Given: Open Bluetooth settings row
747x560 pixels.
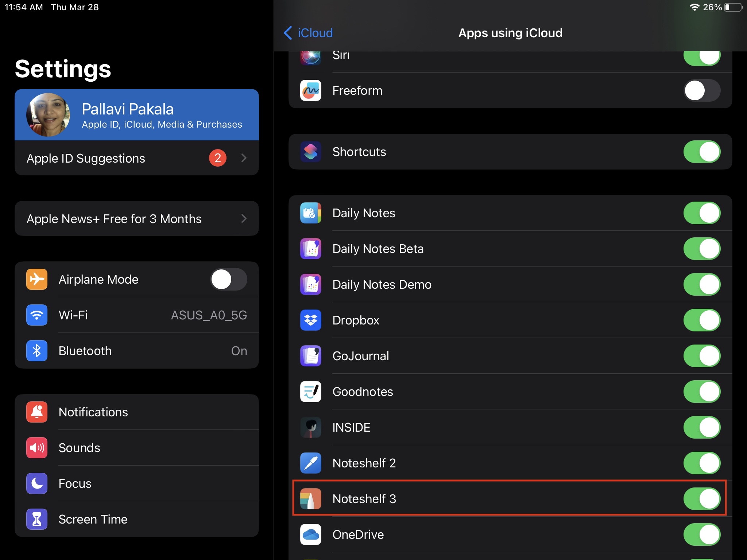Looking at the screenshot, I should click(x=137, y=351).
